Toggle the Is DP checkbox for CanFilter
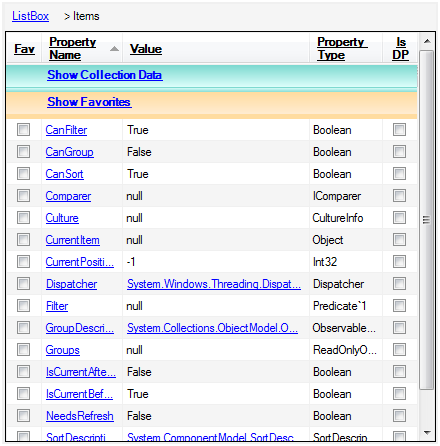Viewport: 440px width, 446px height. coord(399,130)
